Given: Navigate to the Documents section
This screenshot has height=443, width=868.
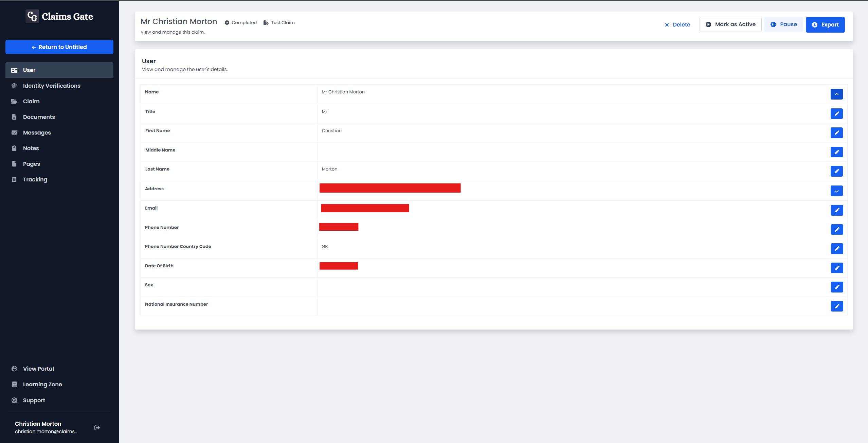Looking at the screenshot, I should pos(38,117).
